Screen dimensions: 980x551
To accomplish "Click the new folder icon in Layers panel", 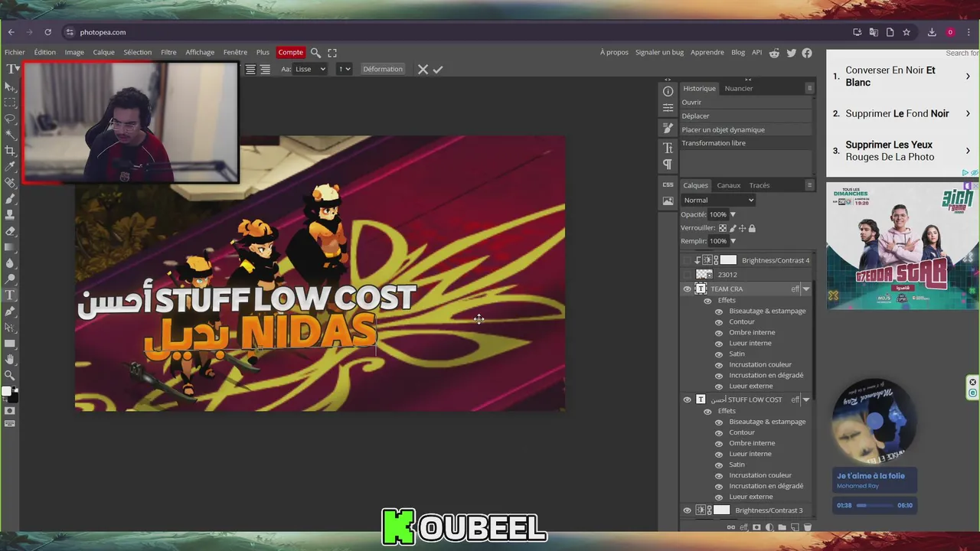I will [x=782, y=527].
